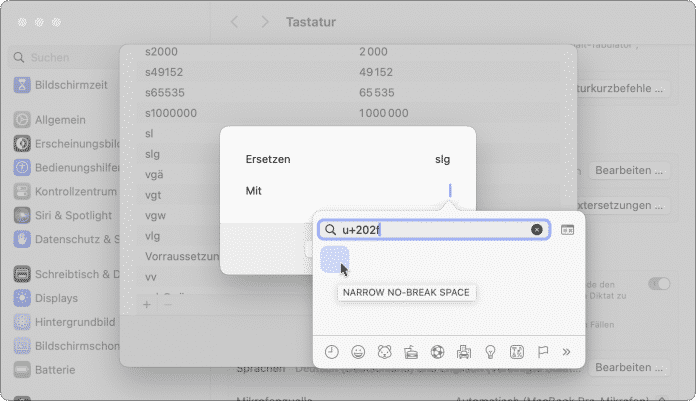Open the Objects lightbulb emoji category
Viewport: 696px width, 401px height.
pos(490,352)
